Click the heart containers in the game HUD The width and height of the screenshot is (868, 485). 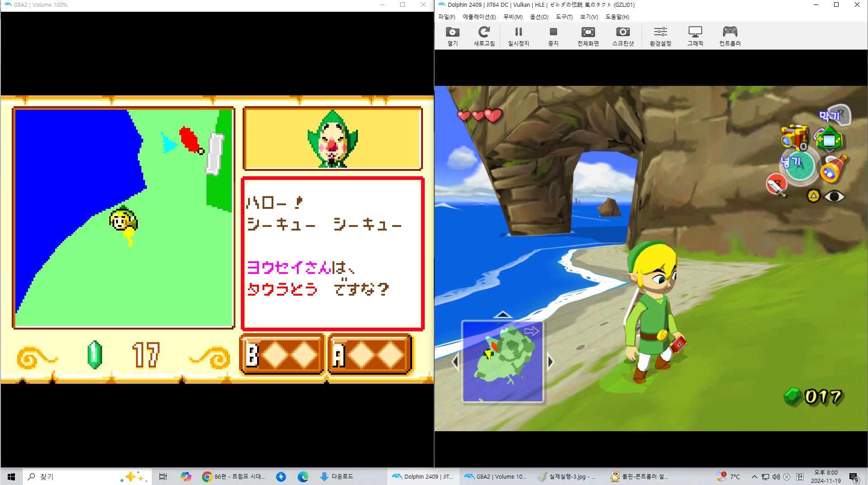pos(479,116)
